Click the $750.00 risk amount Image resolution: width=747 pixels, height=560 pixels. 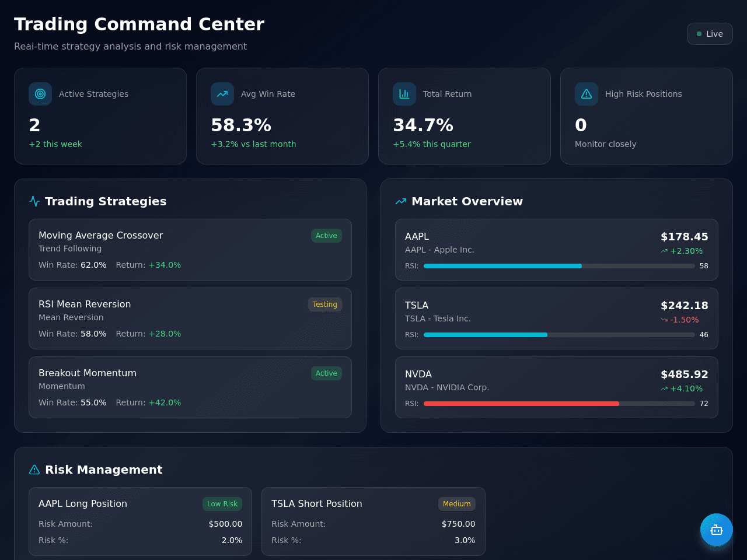point(459,524)
